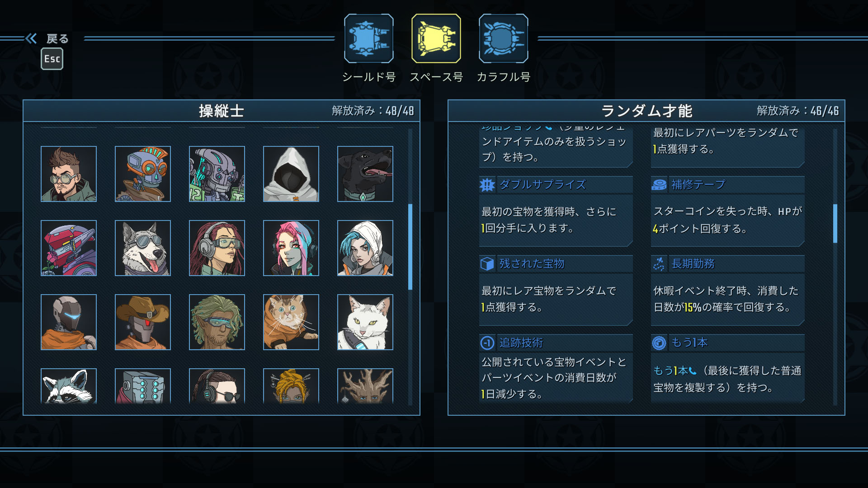Image resolution: width=868 pixels, height=488 pixels.
Task: Select the white cat pilot portrait
Action: [x=365, y=322]
